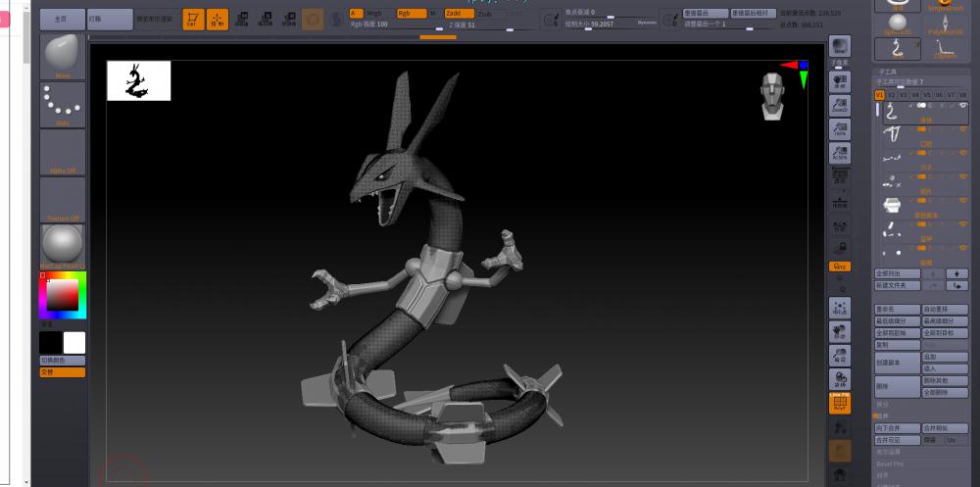Image resolution: width=980 pixels, height=487 pixels.
Task: Click the Move view hand icon
Action: pos(840,331)
